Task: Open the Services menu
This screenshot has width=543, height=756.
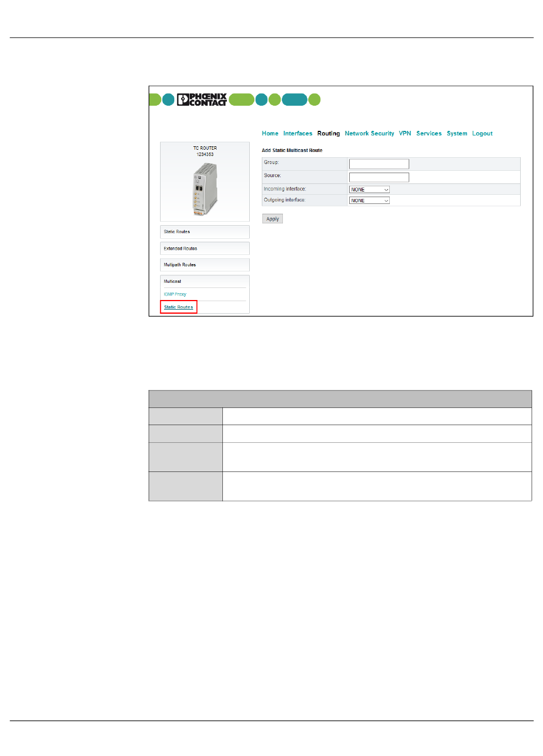Action: pyautogui.click(x=429, y=134)
